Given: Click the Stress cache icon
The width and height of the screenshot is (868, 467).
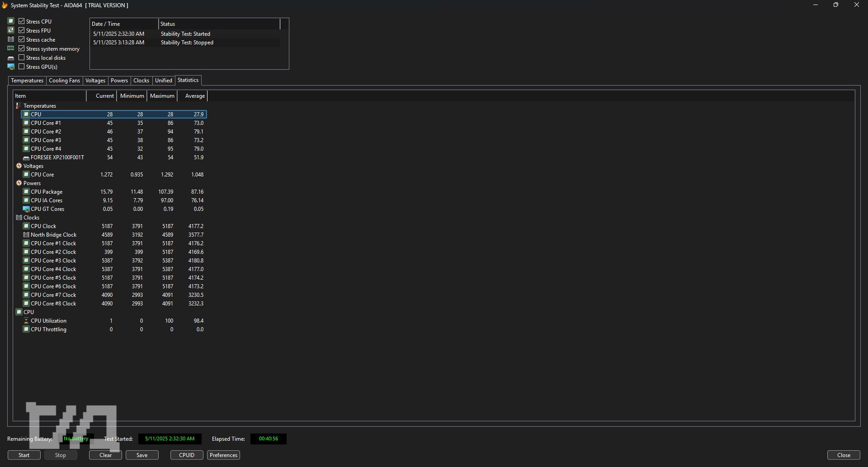Looking at the screenshot, I should pos(11,39).
